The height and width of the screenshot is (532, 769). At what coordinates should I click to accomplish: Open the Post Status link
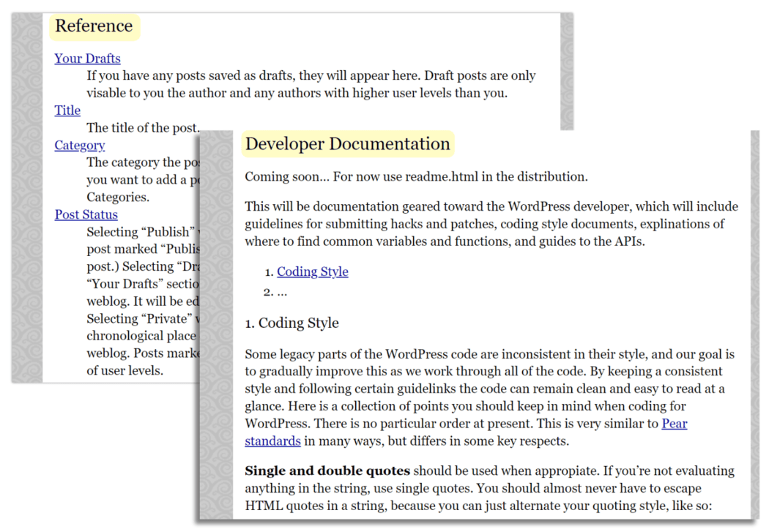[x=86, y=214]
